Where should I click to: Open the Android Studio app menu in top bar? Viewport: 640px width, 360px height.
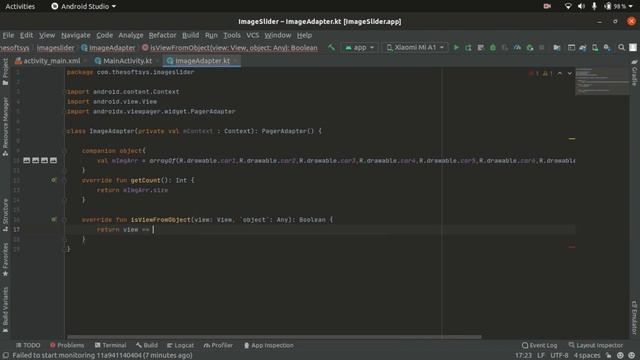click(84, 7)
